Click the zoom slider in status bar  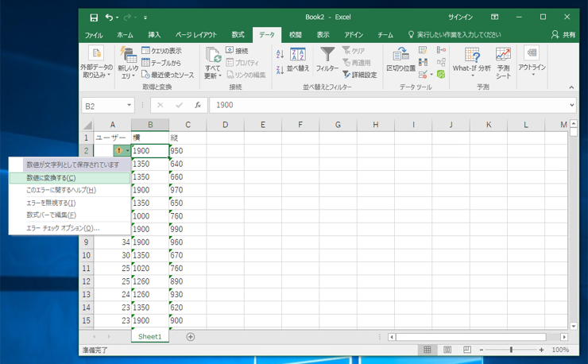coord(511,350)
